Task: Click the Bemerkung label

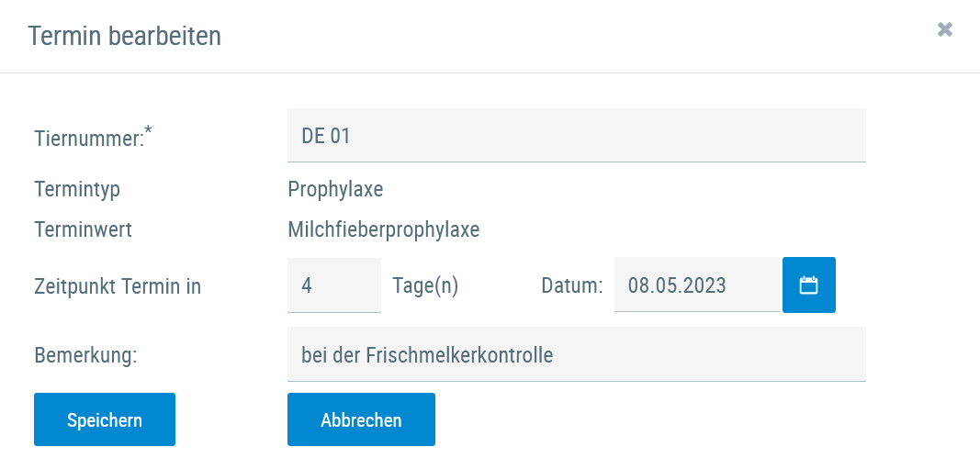Action: click(85, 355)
